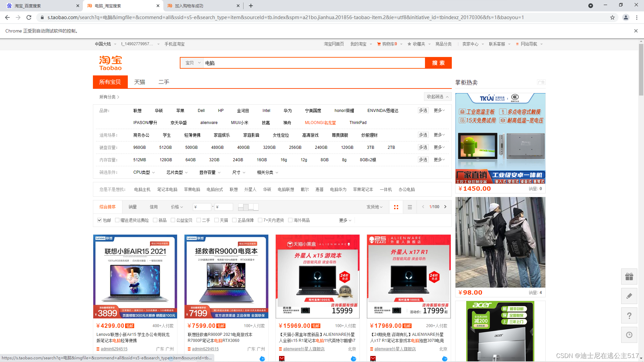Open 外星人 x15 游戏本 product image
Screen dimensions: 644x362
[318, 277]
